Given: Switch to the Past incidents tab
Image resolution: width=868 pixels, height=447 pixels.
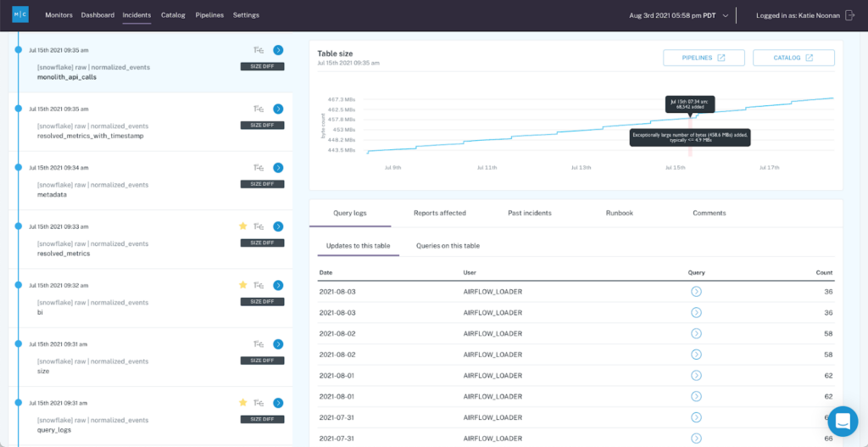Looking at the screenshot, I should coord(529,213).
